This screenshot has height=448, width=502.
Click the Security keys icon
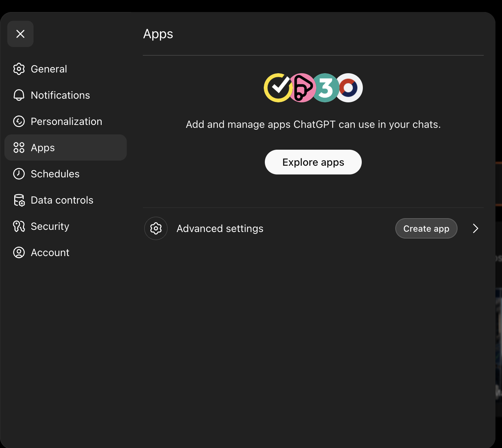click(19, 226)
